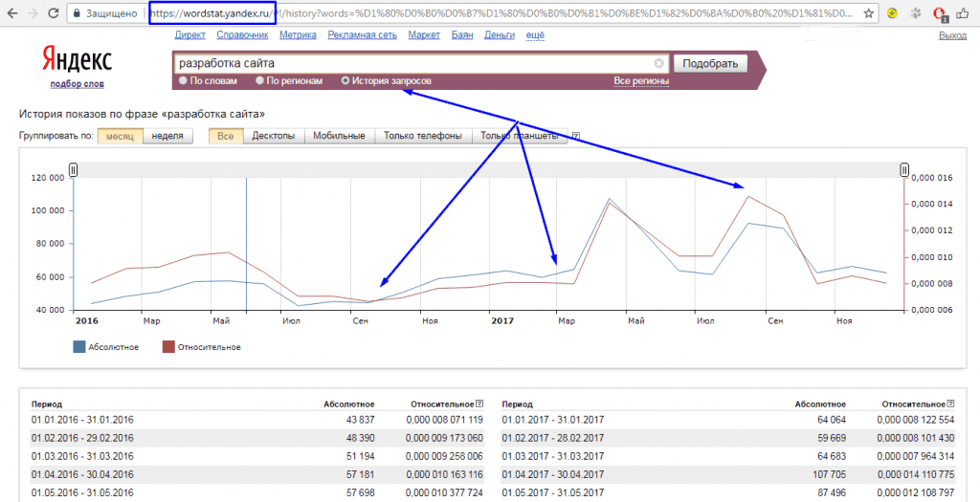Open the Метрика link
This screenshot has width=980, height=502.
click(299, 35)
